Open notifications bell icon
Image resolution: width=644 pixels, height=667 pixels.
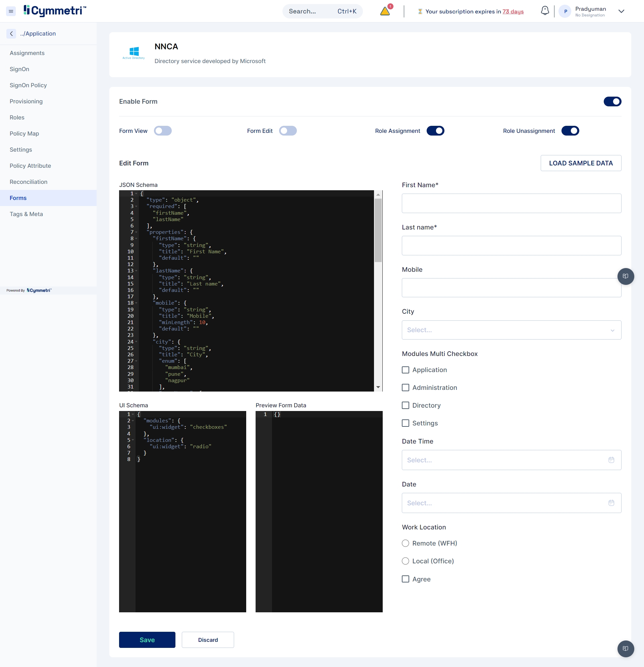[545, 10]
